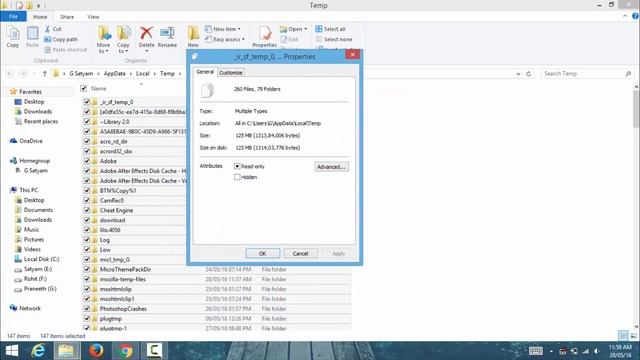Expand the Quick Access Toolbar customize arrow
This screenshot has width=640, height=360.
coord(39,6)
